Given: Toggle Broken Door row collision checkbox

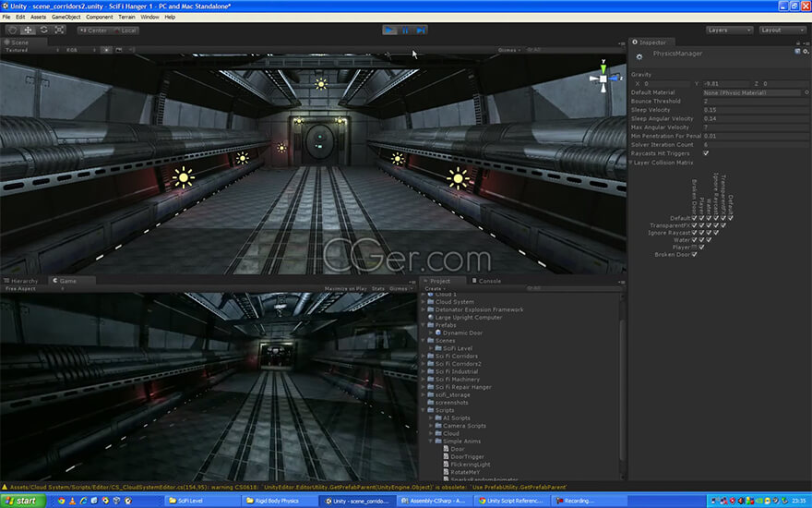Looking at the screenshot, I should click(695, 255).
